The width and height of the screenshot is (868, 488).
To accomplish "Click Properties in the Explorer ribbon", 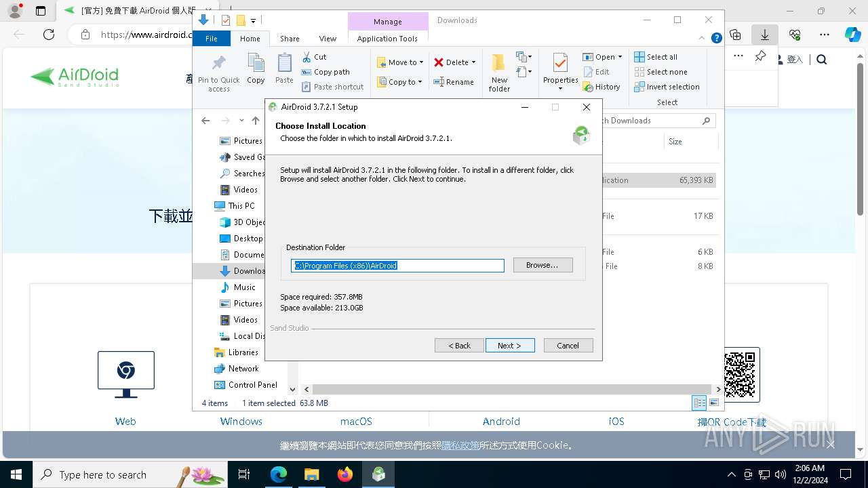I will (x=560, y=72).
